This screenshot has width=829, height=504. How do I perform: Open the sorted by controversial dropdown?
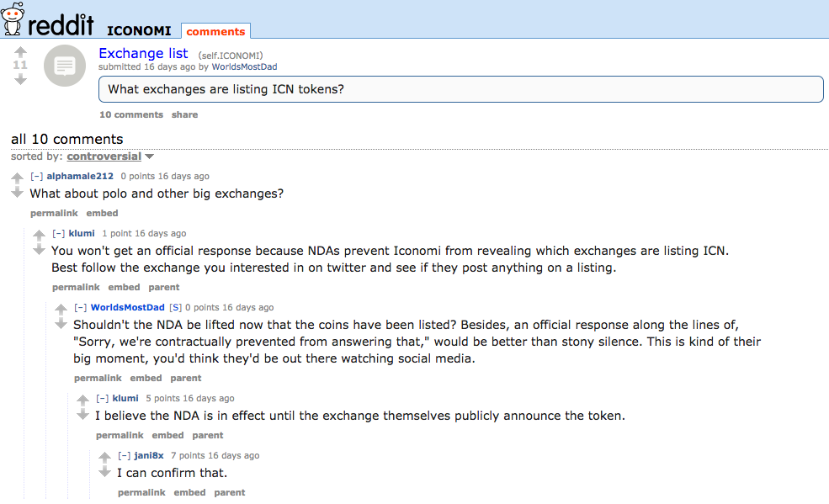pyautogui.click(x=110, y=157)
